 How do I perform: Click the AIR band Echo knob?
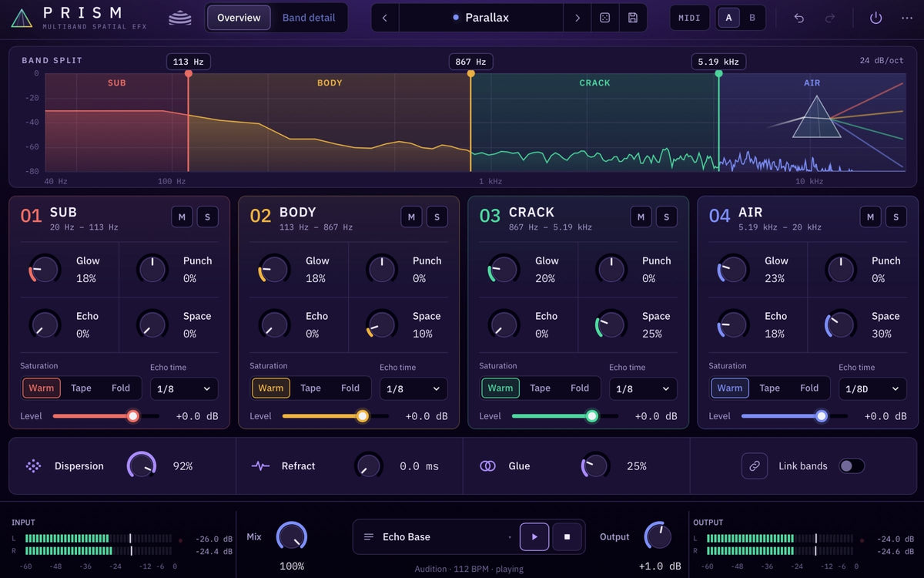point(733,324)
